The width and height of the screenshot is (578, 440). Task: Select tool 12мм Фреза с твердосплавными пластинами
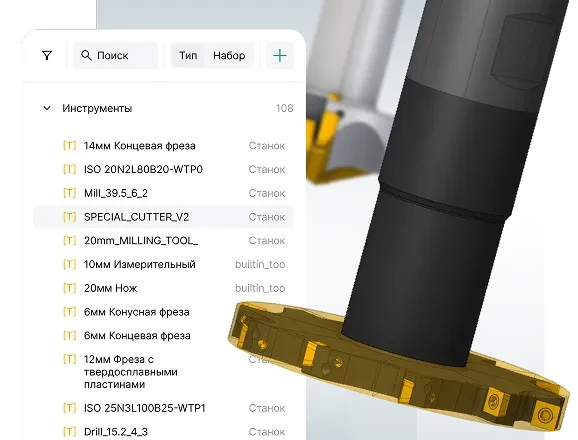point(130,371)
